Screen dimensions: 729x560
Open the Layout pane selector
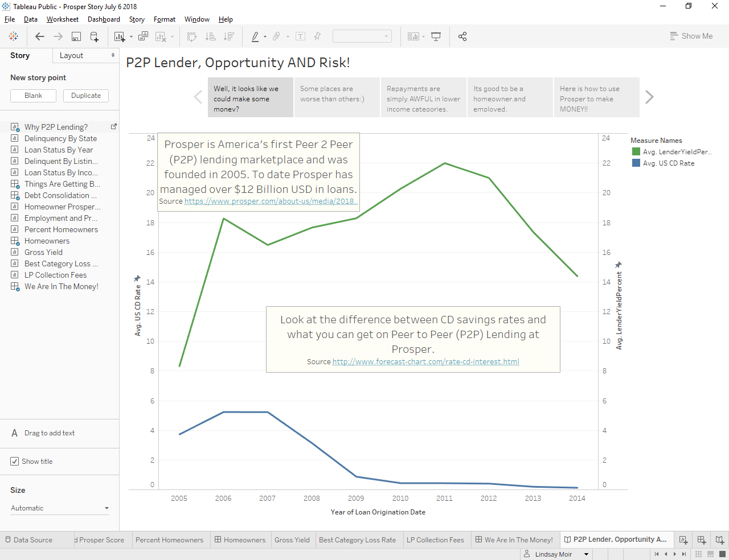86,55
